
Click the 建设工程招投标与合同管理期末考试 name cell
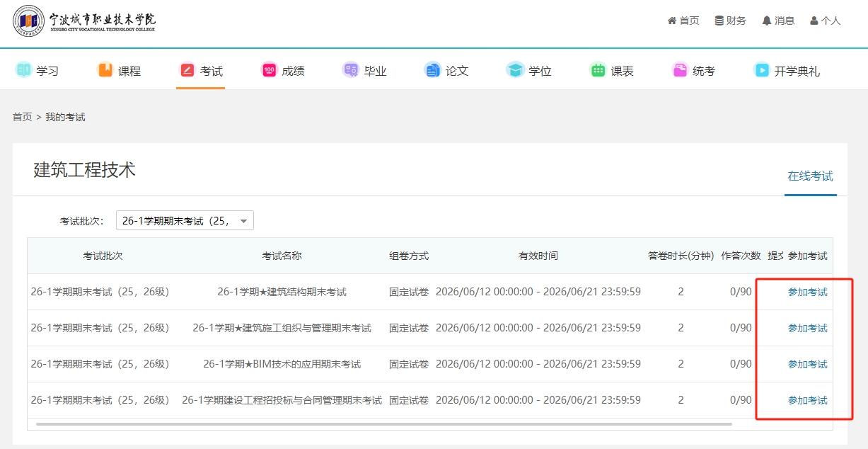click(x=282, y=400)
